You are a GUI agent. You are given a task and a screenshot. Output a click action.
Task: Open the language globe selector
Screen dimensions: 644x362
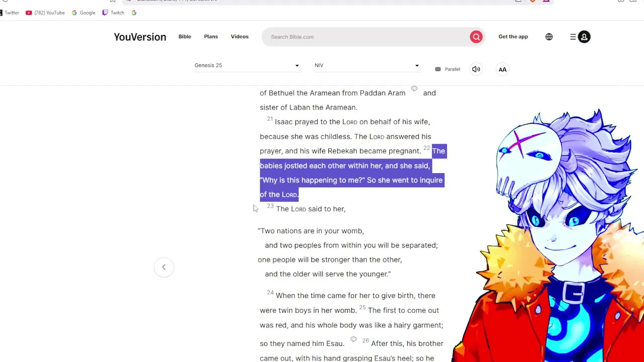[x=549, y=37]
